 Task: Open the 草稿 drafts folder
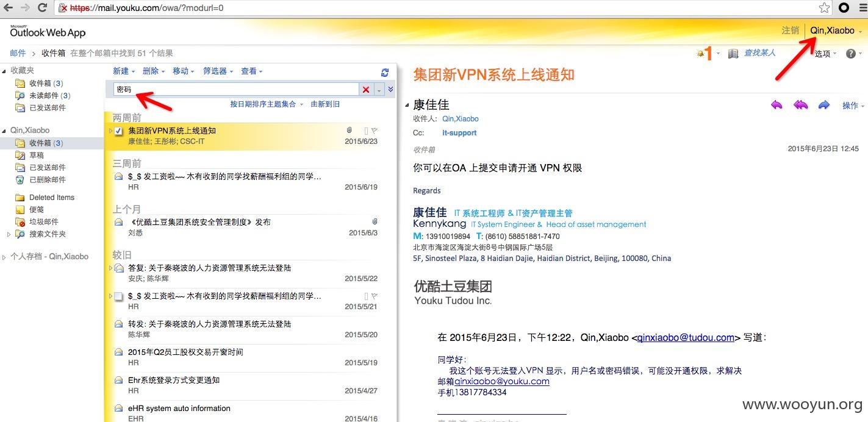tap(36, 156)
